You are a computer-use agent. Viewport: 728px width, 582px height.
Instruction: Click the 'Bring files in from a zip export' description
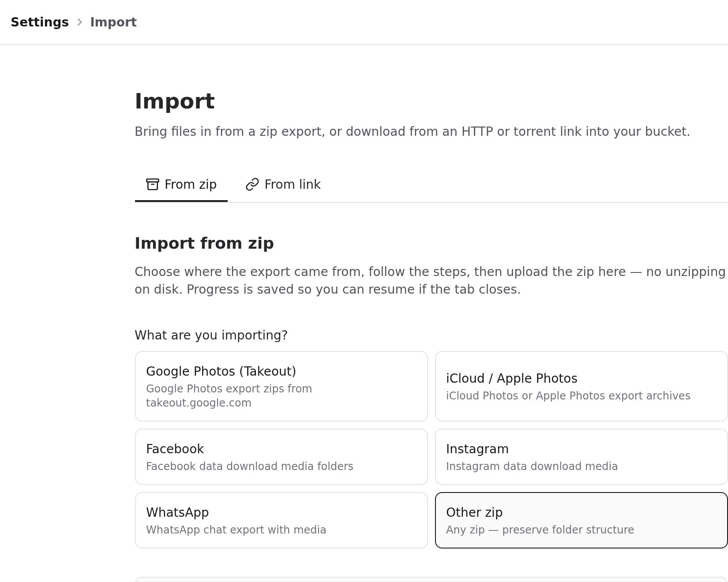(412, 131)
